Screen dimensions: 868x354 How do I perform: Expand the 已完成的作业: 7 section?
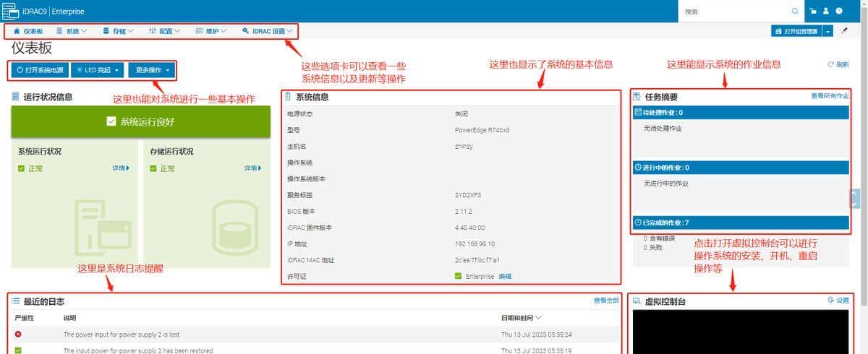click(741, 223)
